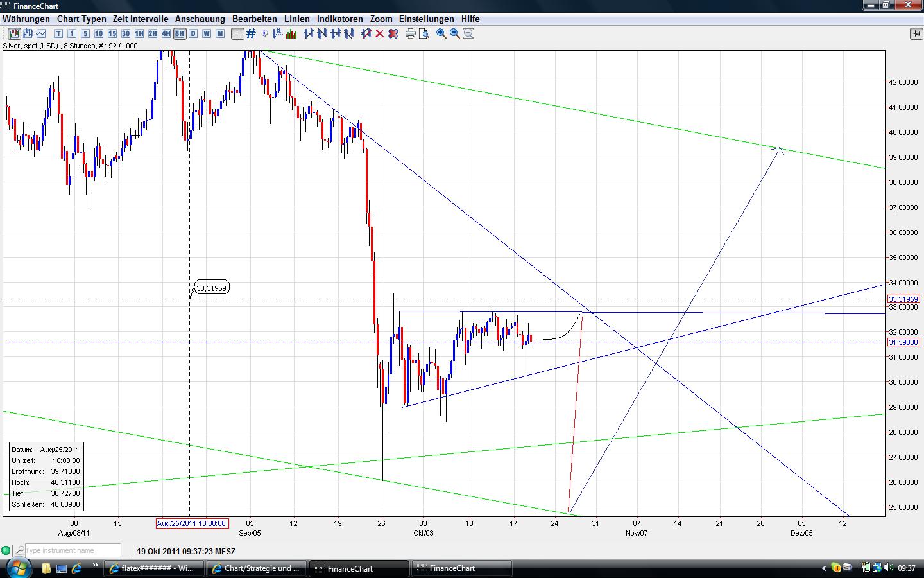Launch Internet Explorer from Quick Launch
Screen dimensions: 924x578
tap(76, 568)
